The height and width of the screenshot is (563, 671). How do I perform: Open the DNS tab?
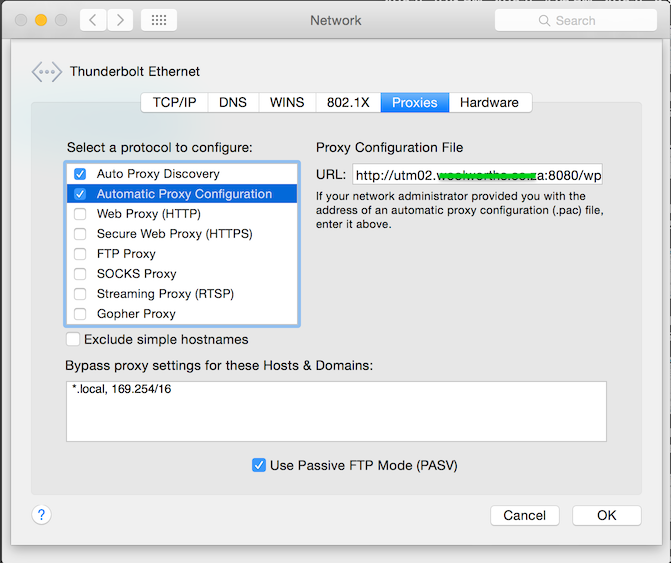[x=233, y=103]
